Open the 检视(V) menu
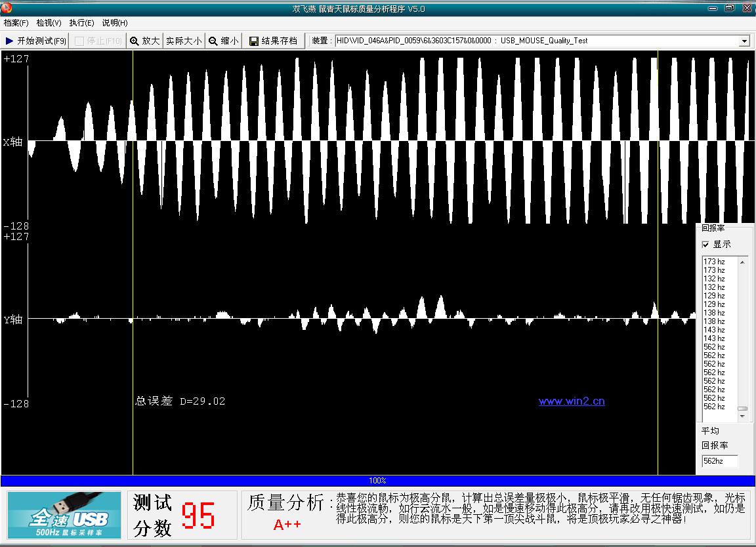This screenshot has height=547, width=756. (49, 23)
